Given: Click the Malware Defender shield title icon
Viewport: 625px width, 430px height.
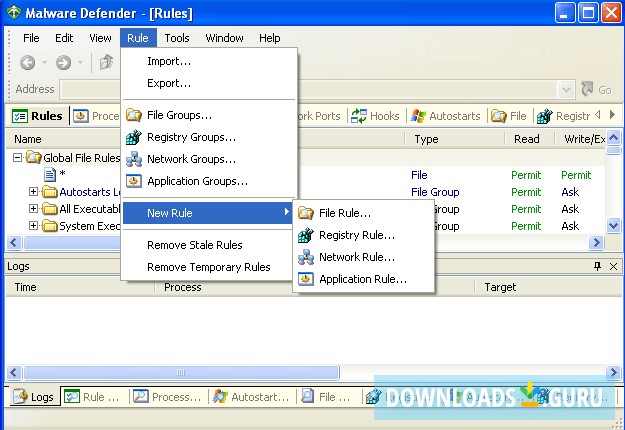Looking at the screenshot, I should (14, 12).
